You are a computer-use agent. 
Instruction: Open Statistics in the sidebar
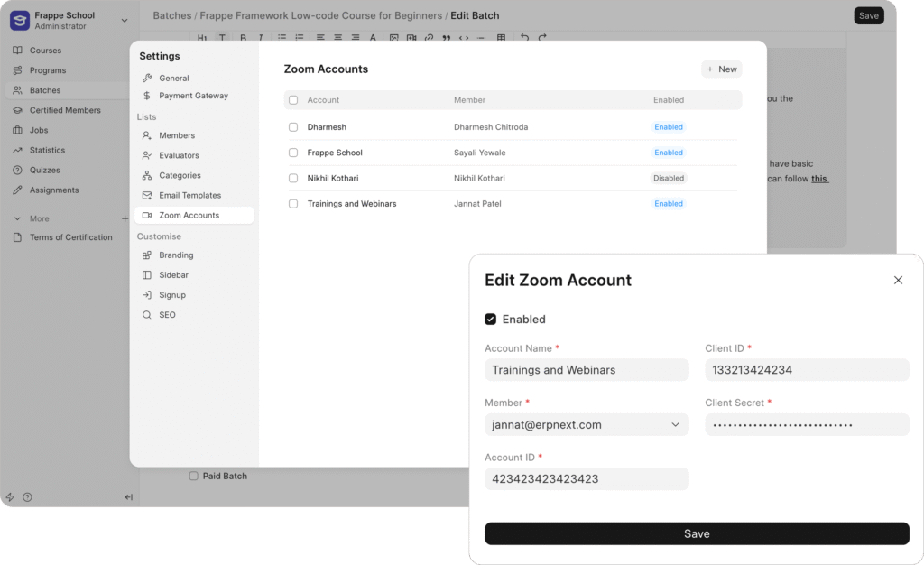click(47, 150)
